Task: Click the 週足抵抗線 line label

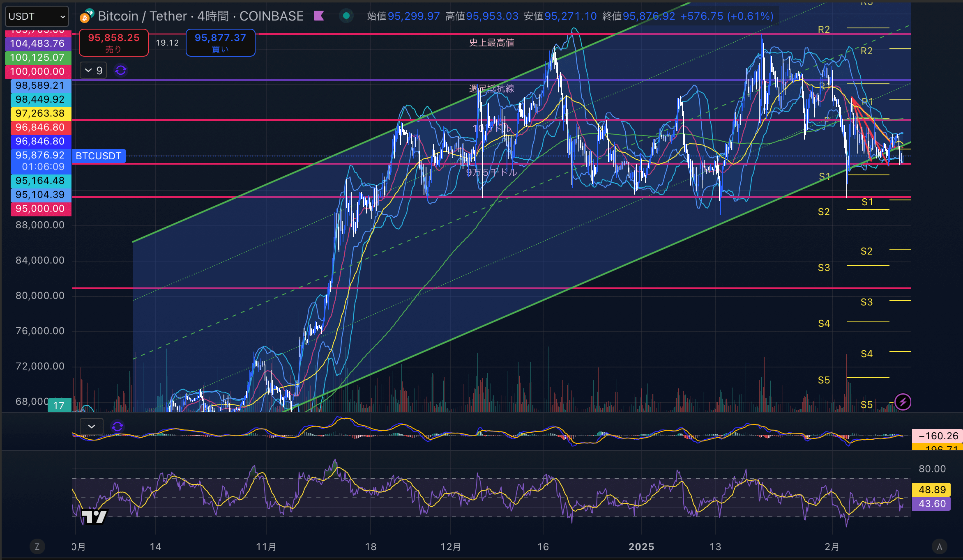Action: coord(492,88)
